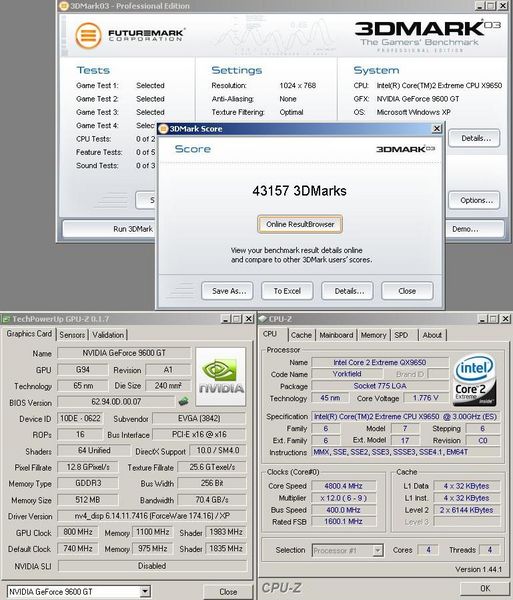Click Save As in the score dialog
The width and height of the screenshot is (513, 600).
point(227,291)
